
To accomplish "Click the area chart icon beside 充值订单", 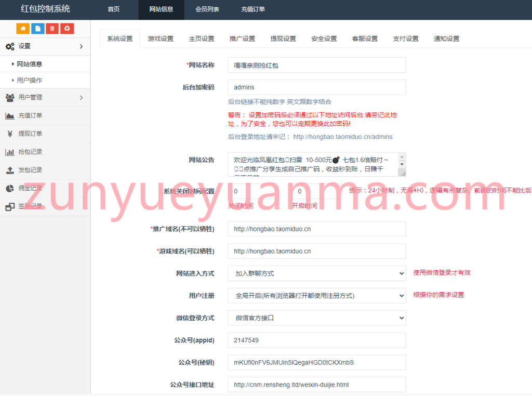I will tap(10, 116).
